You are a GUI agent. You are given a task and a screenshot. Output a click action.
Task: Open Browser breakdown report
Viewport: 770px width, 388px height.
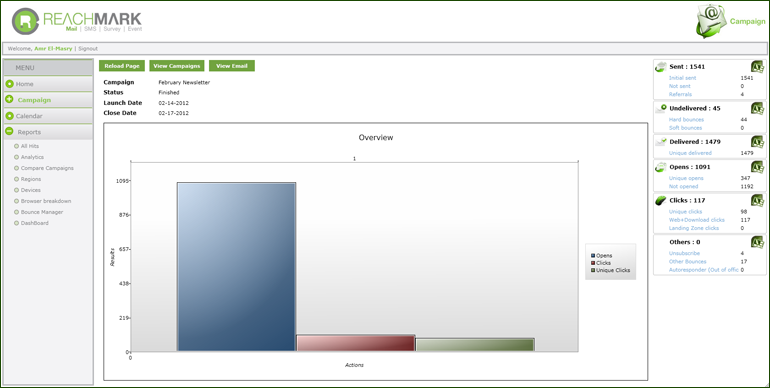46,201
